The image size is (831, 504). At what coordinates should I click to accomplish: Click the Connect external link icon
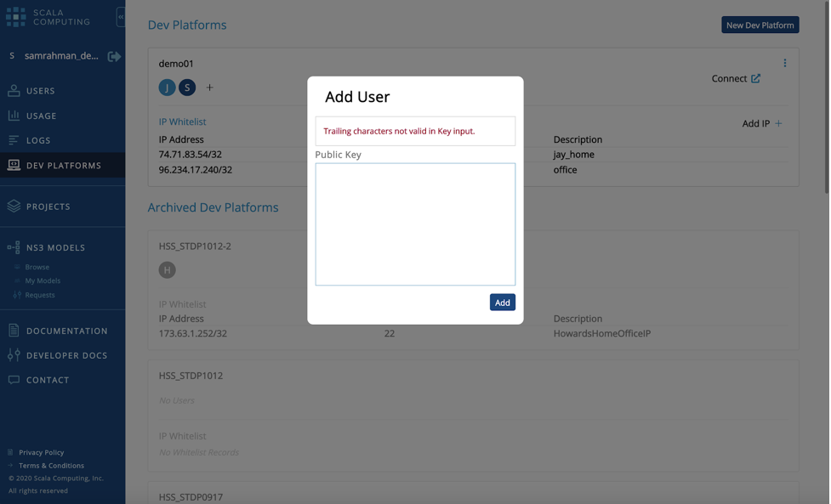coord(755,78)
